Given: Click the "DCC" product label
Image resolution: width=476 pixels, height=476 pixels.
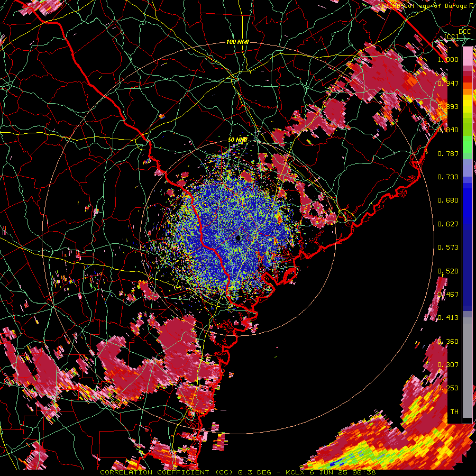Looking at the screenshot, I should tap(465, 32).
